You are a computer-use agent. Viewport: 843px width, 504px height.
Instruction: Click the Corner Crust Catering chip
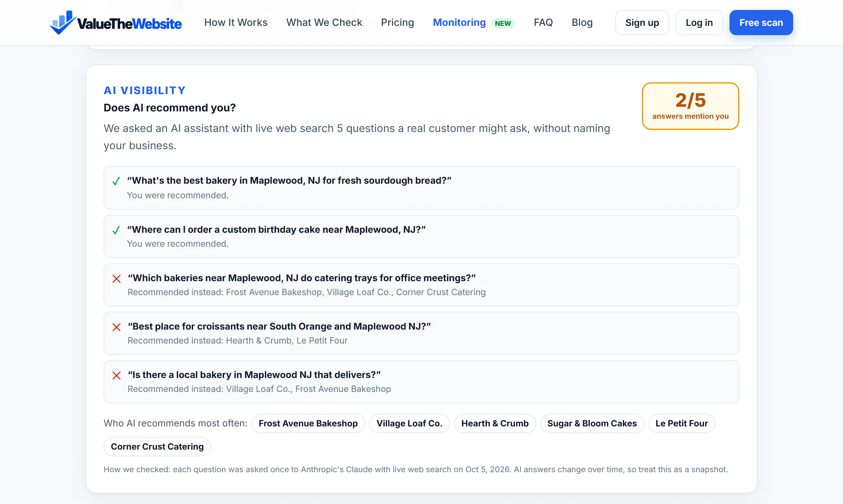pyautogui.click(x=157, y=446)
